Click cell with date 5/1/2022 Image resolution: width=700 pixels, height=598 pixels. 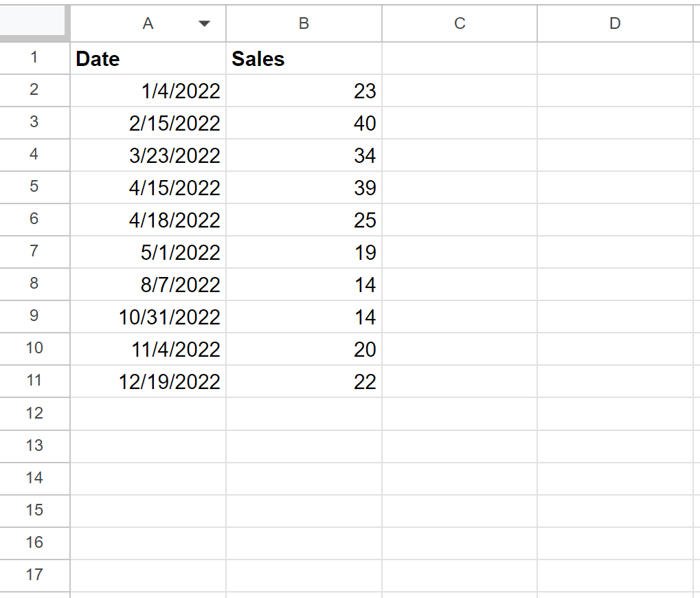148,252
